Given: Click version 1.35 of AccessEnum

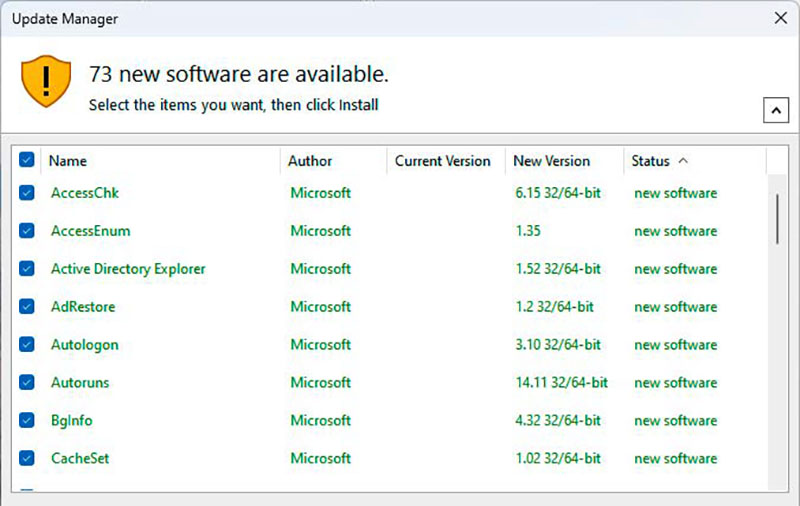Looking at the screenshot, I should click(x=528, y=231).
